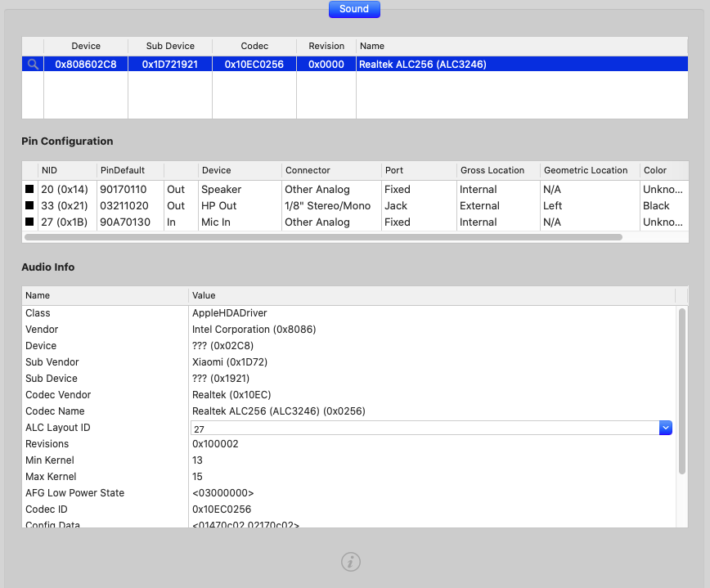Select device cell 0x808602C8

86,65
